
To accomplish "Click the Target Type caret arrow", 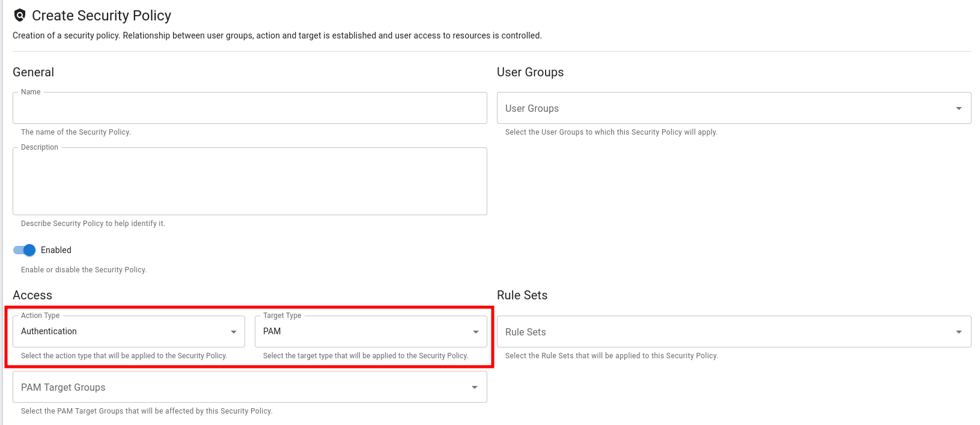I will [475, 332].
